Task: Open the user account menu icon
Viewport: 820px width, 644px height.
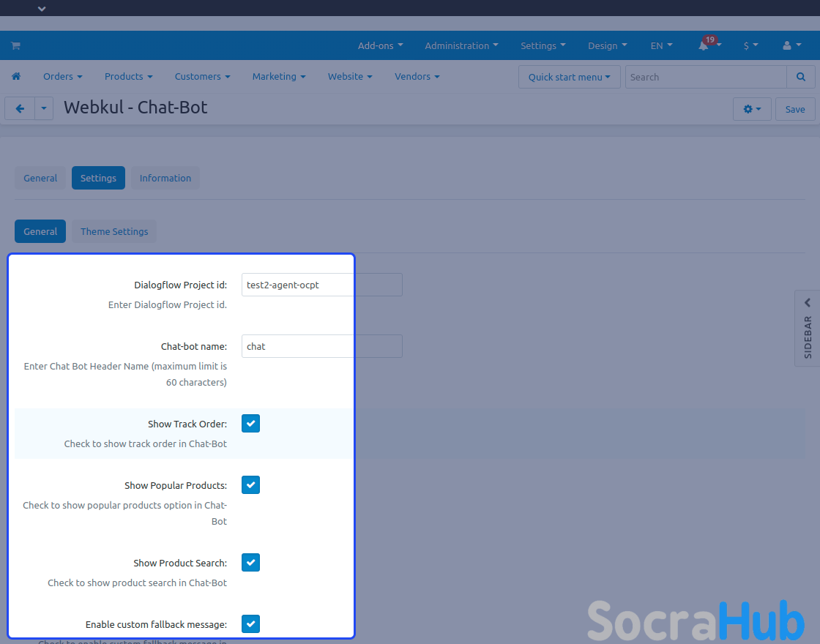Action: (791, 45)
